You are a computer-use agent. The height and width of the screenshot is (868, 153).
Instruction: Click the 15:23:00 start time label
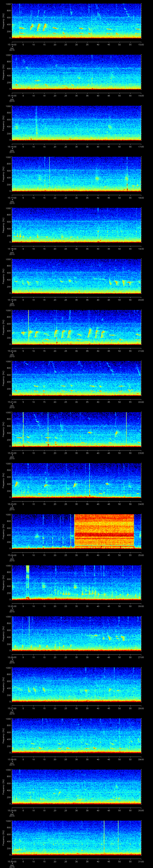pyautogui.click(x=12, y=504)
